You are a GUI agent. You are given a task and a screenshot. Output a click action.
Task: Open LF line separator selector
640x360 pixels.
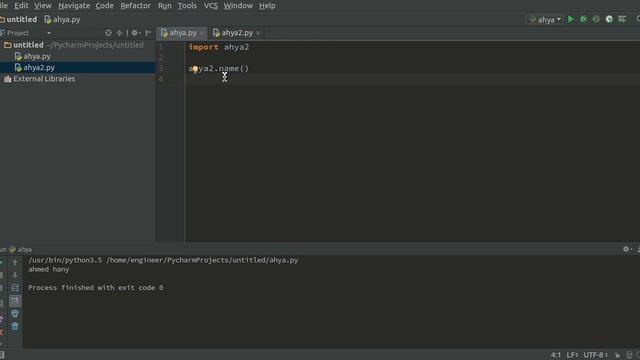point(572,355)
